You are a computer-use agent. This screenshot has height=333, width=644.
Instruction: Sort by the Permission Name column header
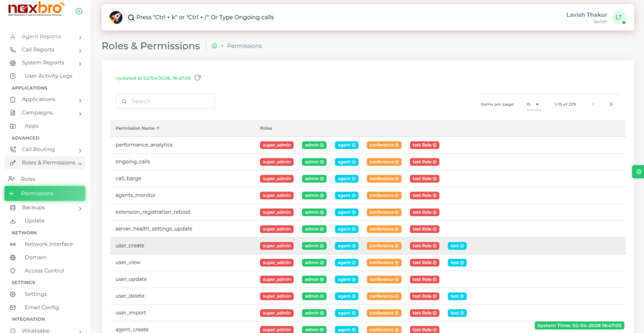[x=135, y=128]
